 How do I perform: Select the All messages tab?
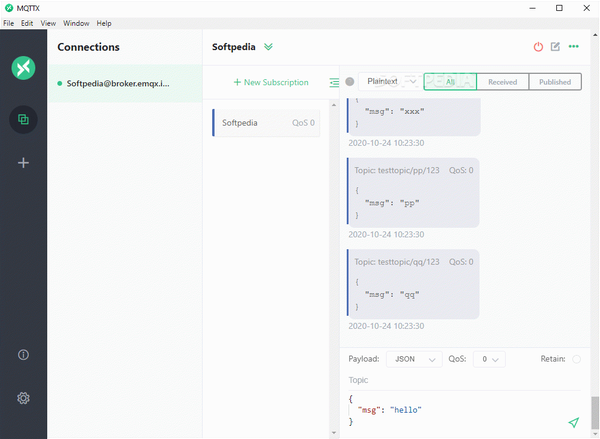click(x=450, y=82)
